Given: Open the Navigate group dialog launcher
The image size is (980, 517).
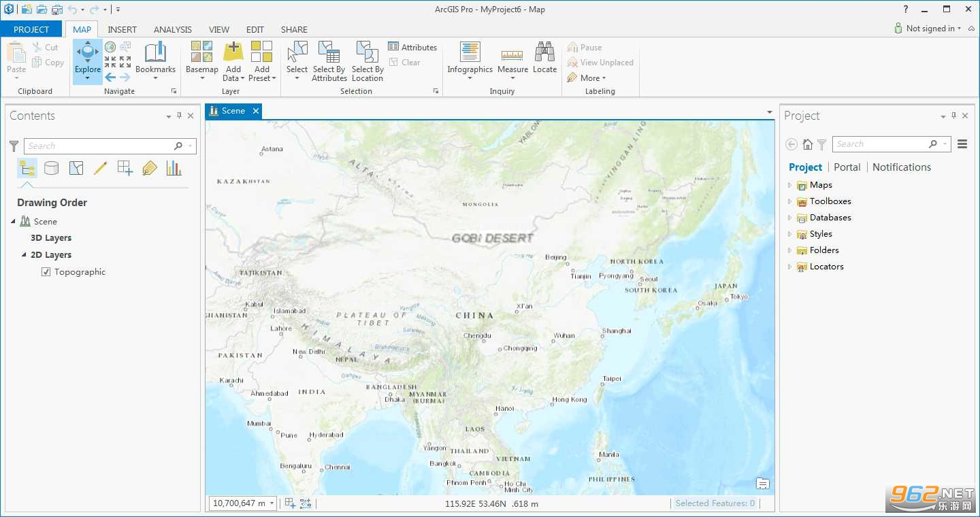Looking at the screenshot, I should (x=174, y=91).
